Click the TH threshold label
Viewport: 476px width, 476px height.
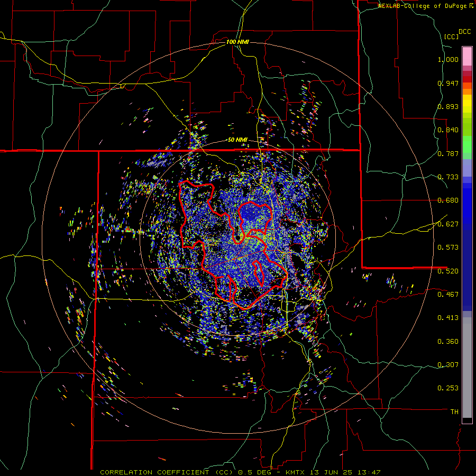tap(454, 412)
